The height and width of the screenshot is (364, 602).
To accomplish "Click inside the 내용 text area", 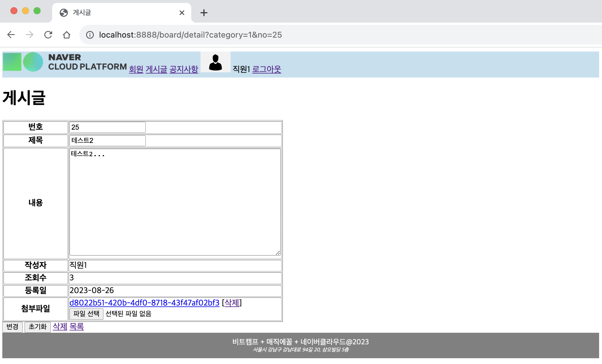I will click(175, 202).
